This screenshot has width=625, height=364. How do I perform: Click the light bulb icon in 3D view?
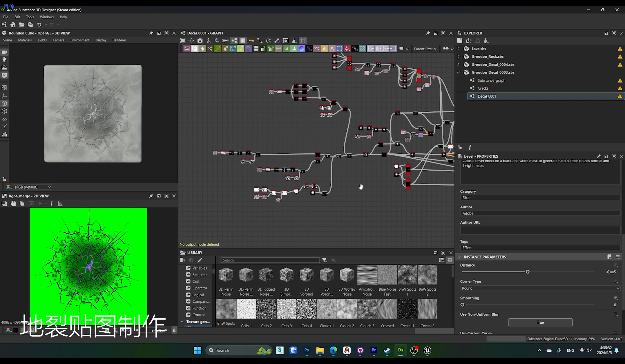tap(4, 60)
